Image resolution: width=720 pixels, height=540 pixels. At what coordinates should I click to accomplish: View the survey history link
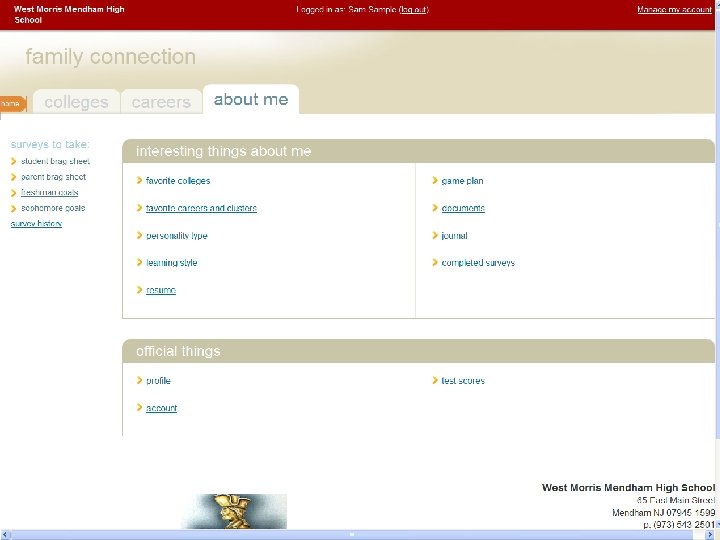click(x=36, y=224)
